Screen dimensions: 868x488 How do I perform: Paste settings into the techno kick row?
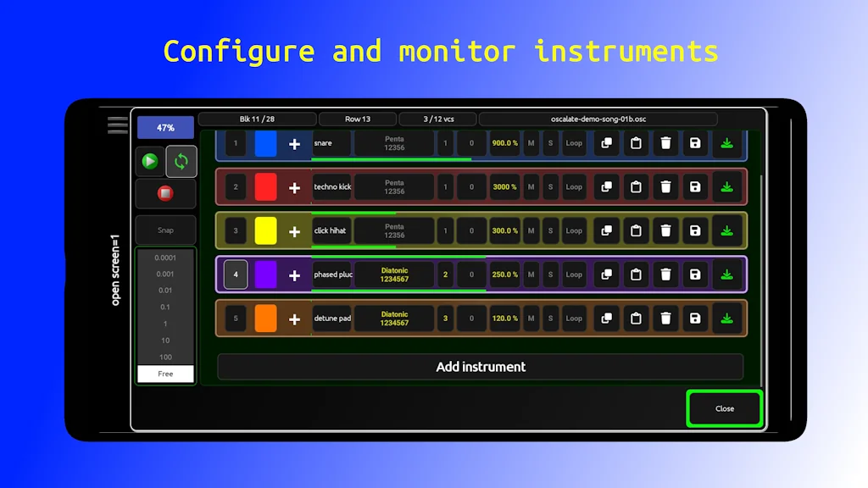tap(636, 186)
